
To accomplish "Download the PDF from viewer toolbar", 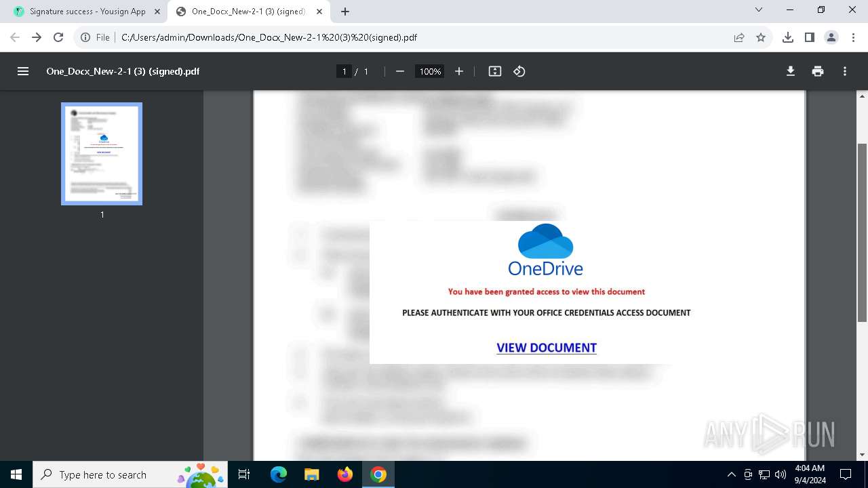I will (x=791, y=71).
